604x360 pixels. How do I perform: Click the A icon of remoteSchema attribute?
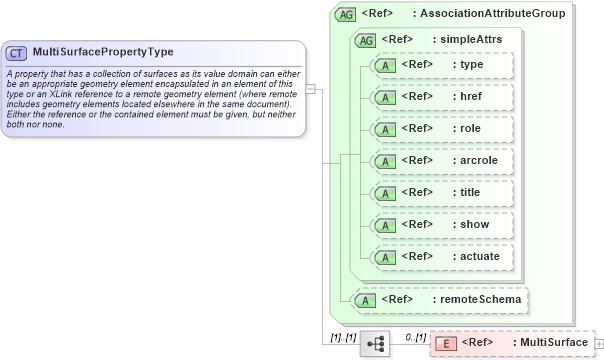point(365,301)
